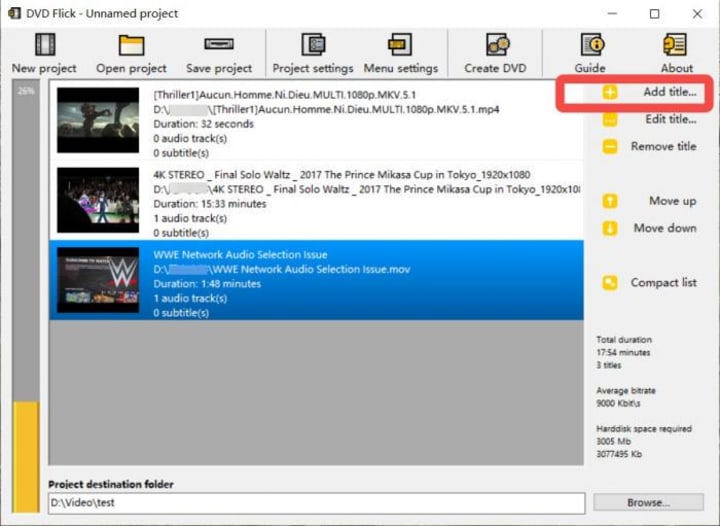Click the Open project toolbar label
The height and width of the screenshot is (526, 720).
[x=131, y=68]
